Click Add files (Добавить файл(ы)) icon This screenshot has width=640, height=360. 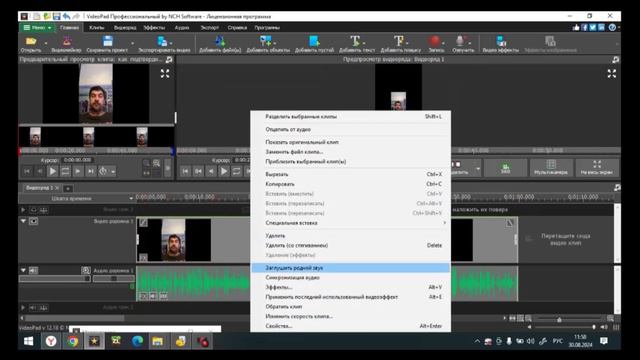pyautogui.click(x=220, y=41)
